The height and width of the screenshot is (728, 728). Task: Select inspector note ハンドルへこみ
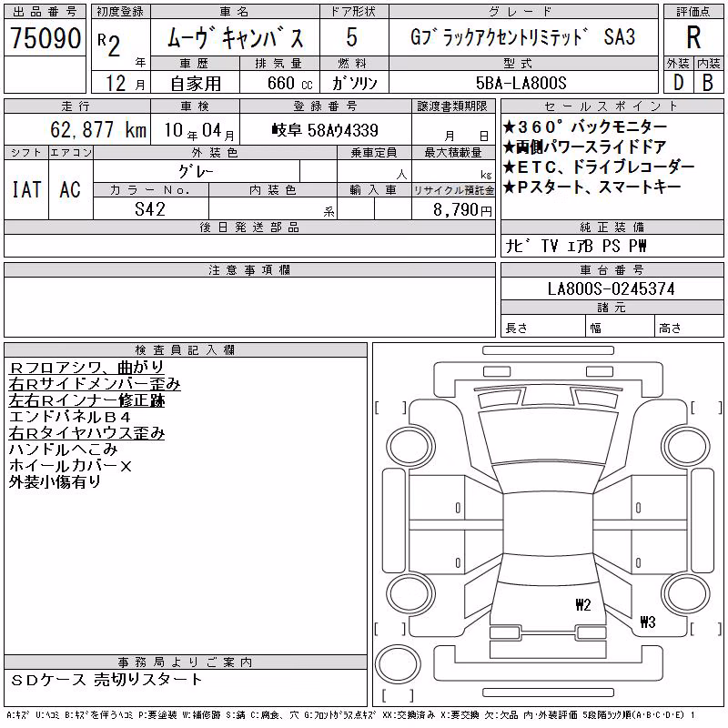pos(63,449)
